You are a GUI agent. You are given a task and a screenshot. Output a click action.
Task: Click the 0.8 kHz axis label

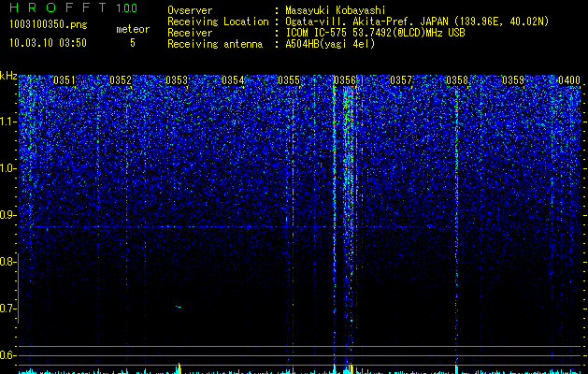7,262
